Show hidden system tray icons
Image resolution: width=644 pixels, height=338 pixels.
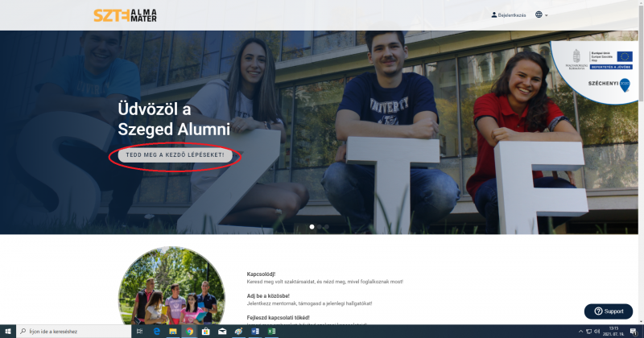click(580, 332)
